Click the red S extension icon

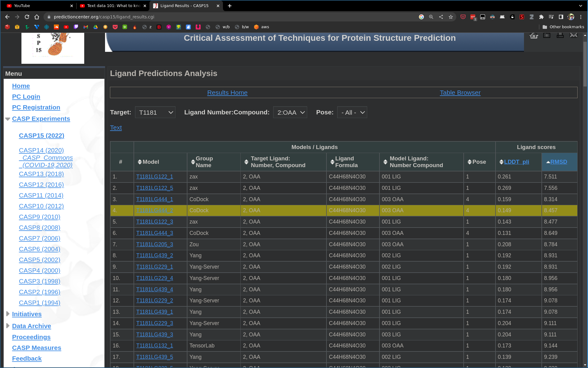pyautogui.click(x=522, y=17)
